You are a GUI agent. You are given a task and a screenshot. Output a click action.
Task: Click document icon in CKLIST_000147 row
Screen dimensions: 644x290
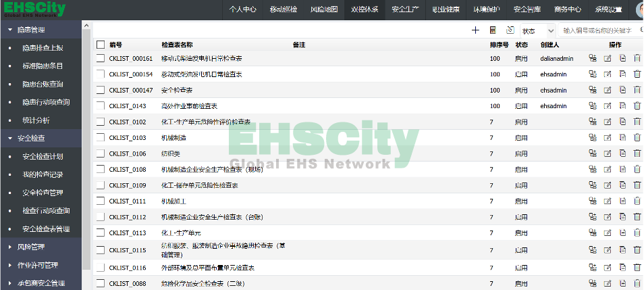click(x=622, y=90)
